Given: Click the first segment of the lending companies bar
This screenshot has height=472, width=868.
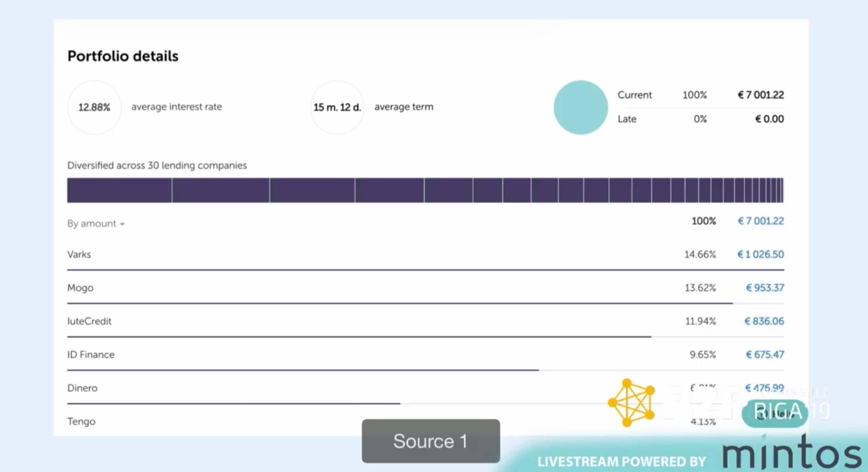Looking at the screenshot, I should point(119,190).
